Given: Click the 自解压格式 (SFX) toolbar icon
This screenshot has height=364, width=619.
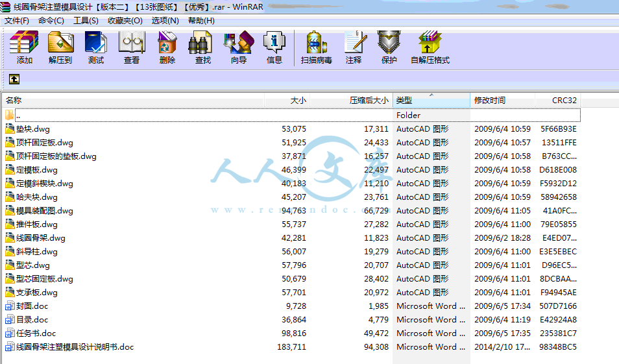Looking at the screenshot, I should (430, 42).
